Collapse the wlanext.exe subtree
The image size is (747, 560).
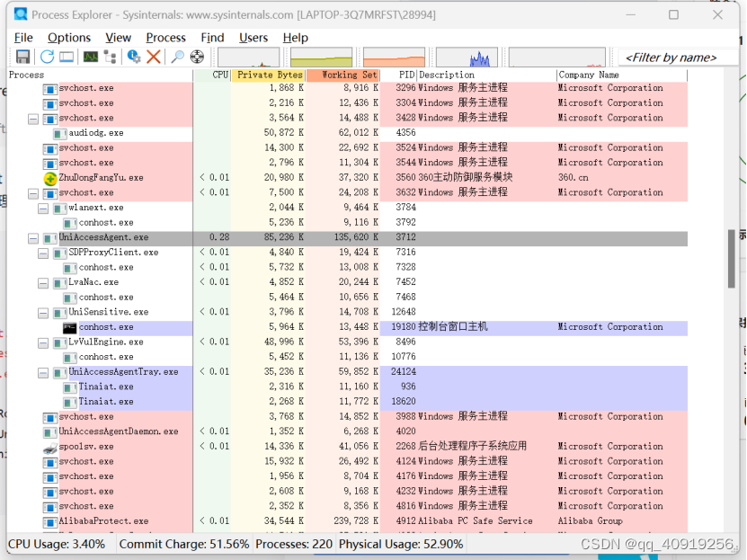(43, 209)
